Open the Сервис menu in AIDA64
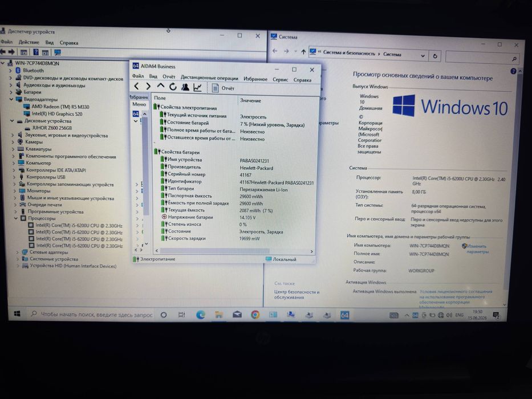This screenshot has height=399, width=532. [x=280, y=80]
